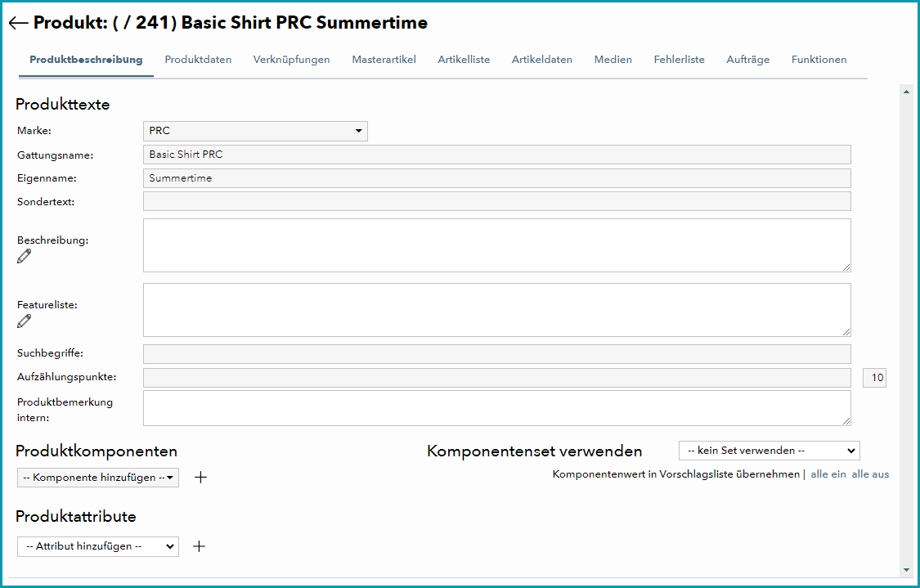This screenshot has width=920, height=588.
Task: Click the Produktkomponenten heading
Action: click(x=96, y=451)
